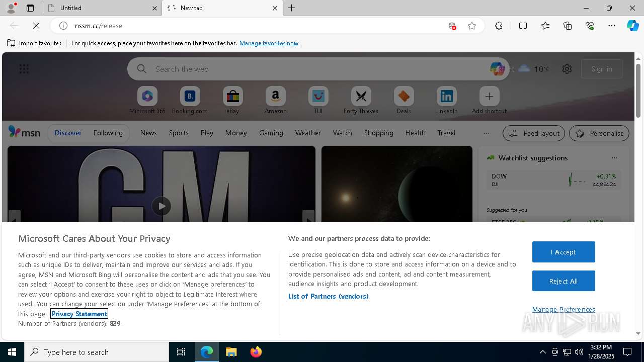Open Settings and more ellipsis menu
This screenshot has height=362, width=644.
[612, 26]
